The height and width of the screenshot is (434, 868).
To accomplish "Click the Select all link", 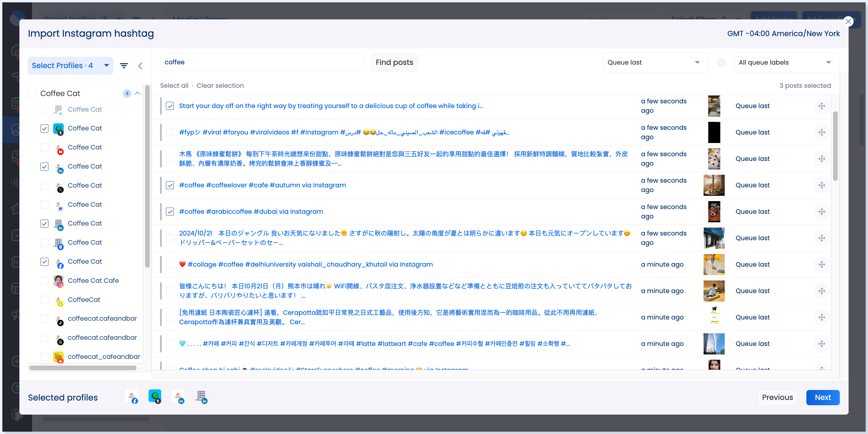I will (174, 85).
